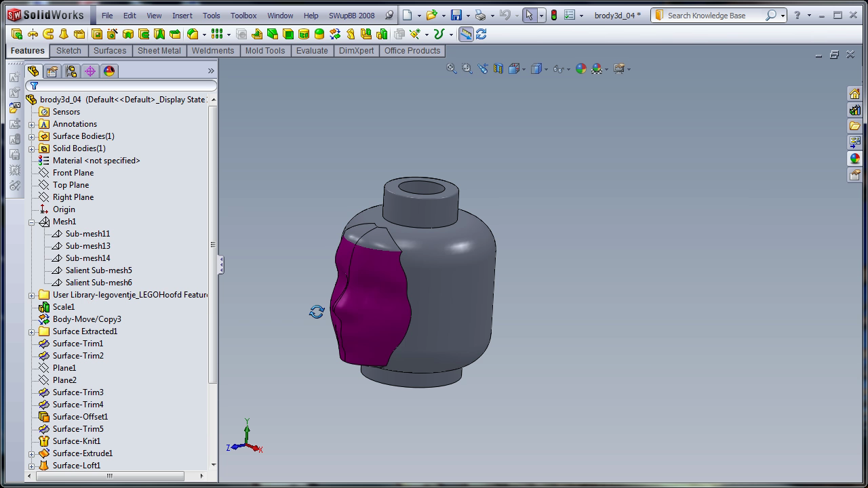Open the DimXpertManager tab icon
The image size is (868, 488).
coord(90,71)
